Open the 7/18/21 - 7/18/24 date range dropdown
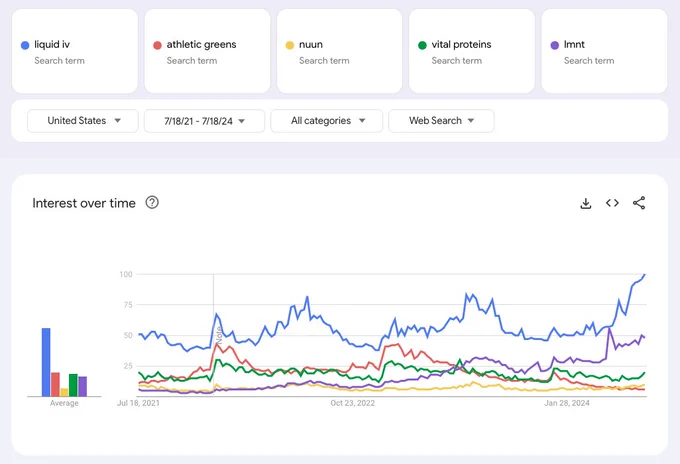This screenshot has height=464, width=680. [204, 121]
